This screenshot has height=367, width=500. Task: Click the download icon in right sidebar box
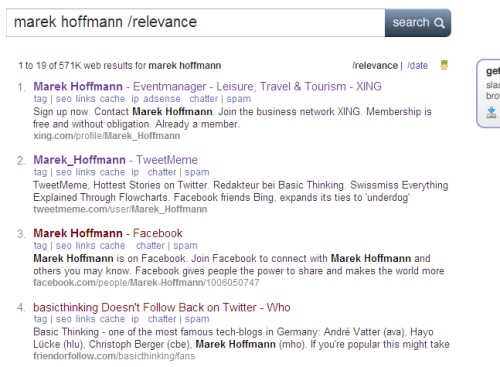[491, 113]
